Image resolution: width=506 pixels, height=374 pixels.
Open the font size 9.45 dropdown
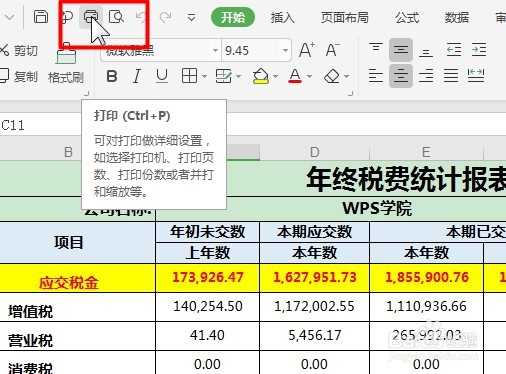pos(285,51)
